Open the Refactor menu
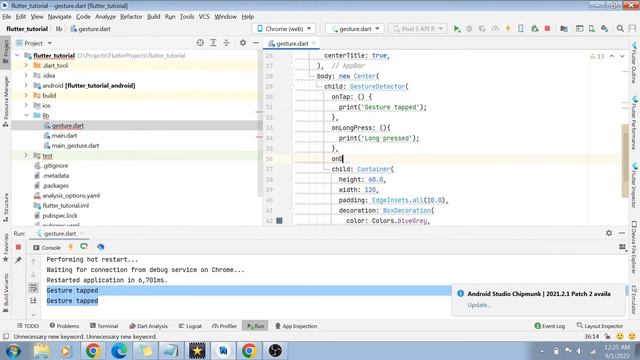The width and height of the screenshot is (640, 360). (x=131, y=17)
